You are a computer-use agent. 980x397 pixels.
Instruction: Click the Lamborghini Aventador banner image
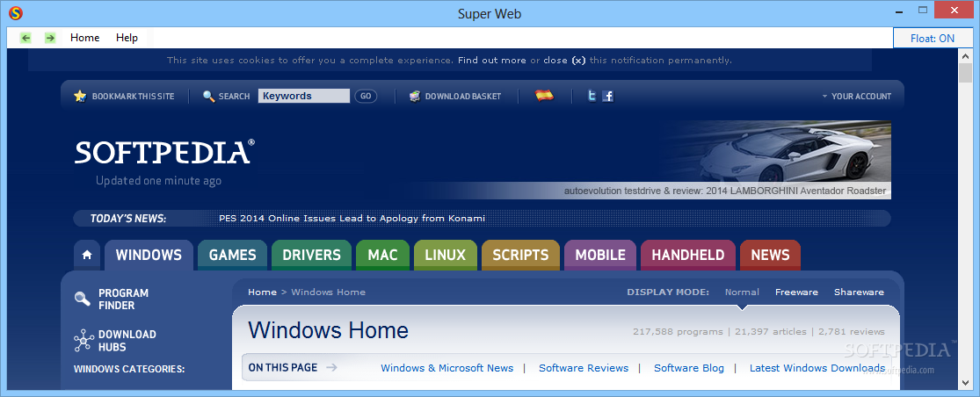pyautogui.click(x=775, y=152)
